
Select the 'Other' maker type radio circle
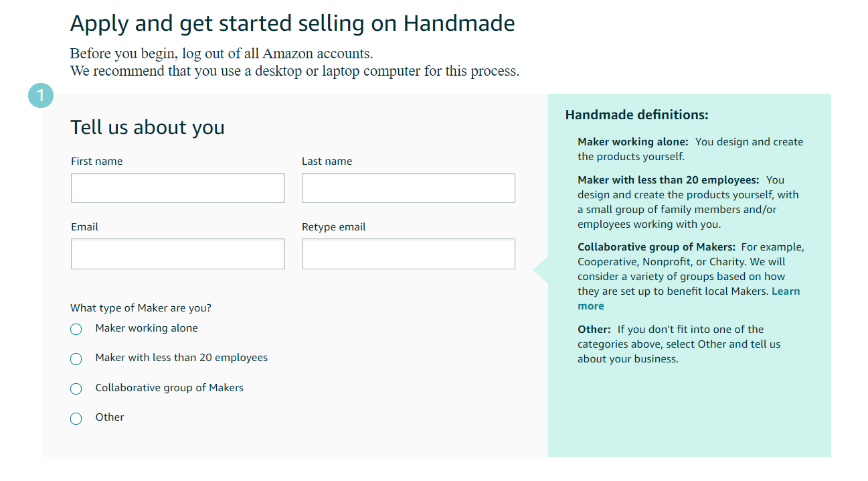coord(76,418)
